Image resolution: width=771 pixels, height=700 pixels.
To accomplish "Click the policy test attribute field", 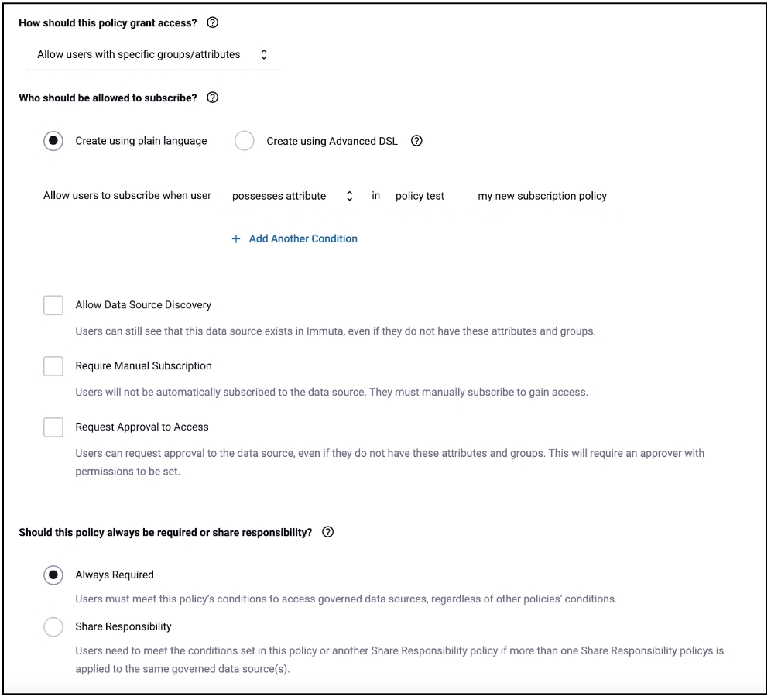I will coord(420,197).
